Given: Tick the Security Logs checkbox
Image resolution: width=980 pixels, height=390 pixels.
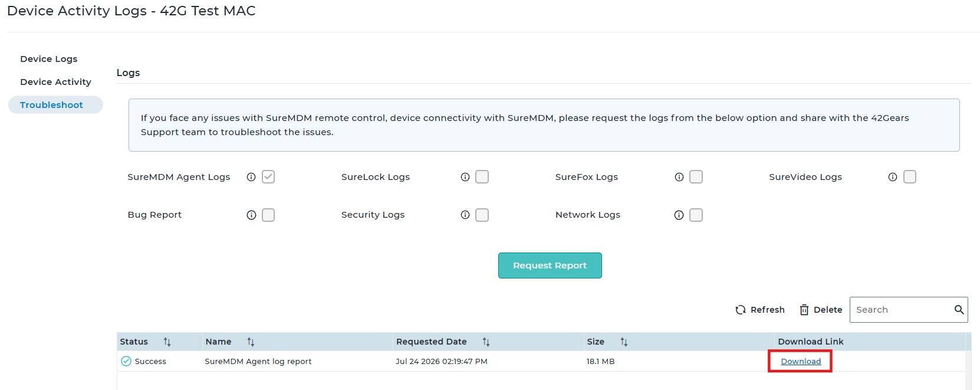Looking at the screenshot, I should tap(482, 215).
